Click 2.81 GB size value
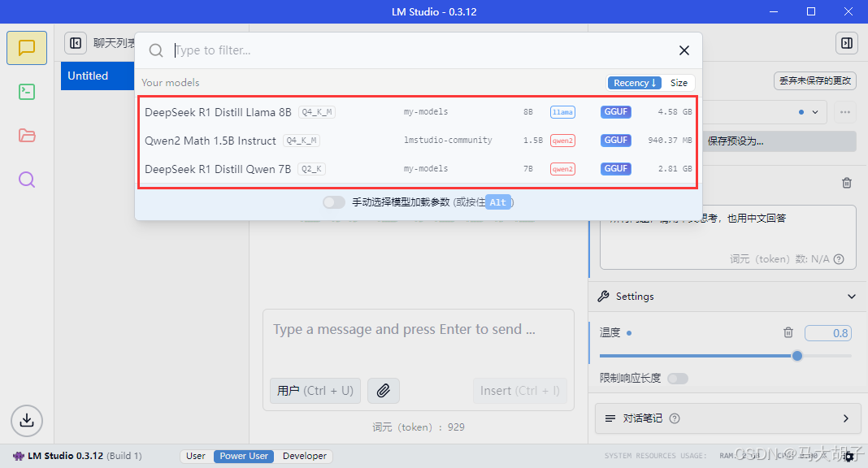The image size is (868, 468). click(x=675, y=169)
